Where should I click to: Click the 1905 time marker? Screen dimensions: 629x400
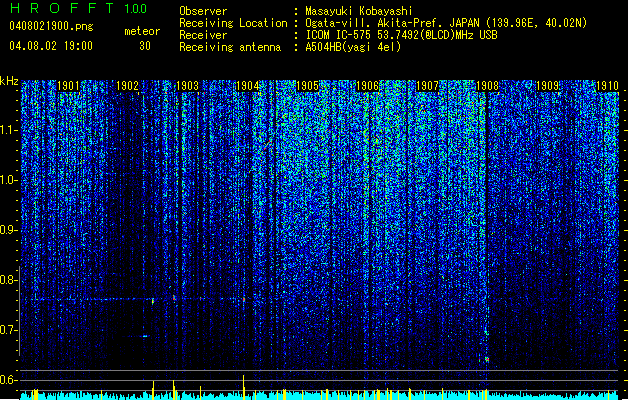tap(307, 86)
